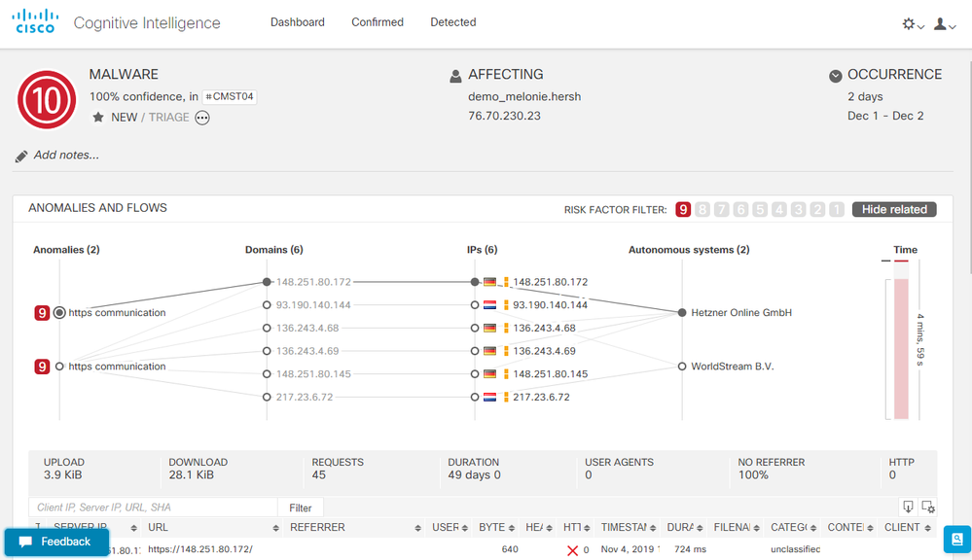Click the Affecting user icon
Image resolution: width=972 pixels, height=560 pixels.
[x=455, y=76]
